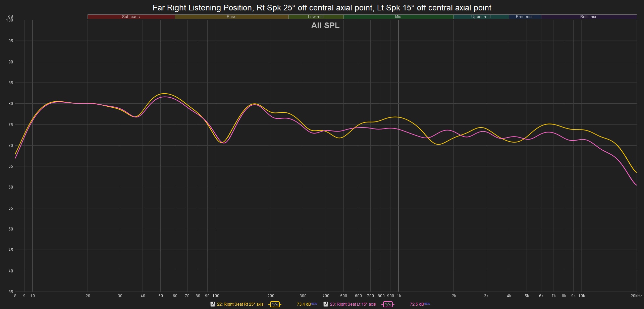Click the 10k frequency axis label

(x=582, y=296)
